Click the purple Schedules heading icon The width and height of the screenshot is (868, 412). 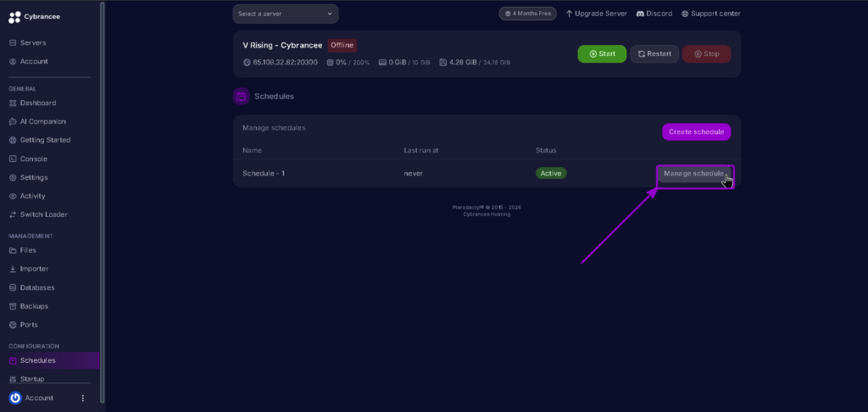click(241, 97)
